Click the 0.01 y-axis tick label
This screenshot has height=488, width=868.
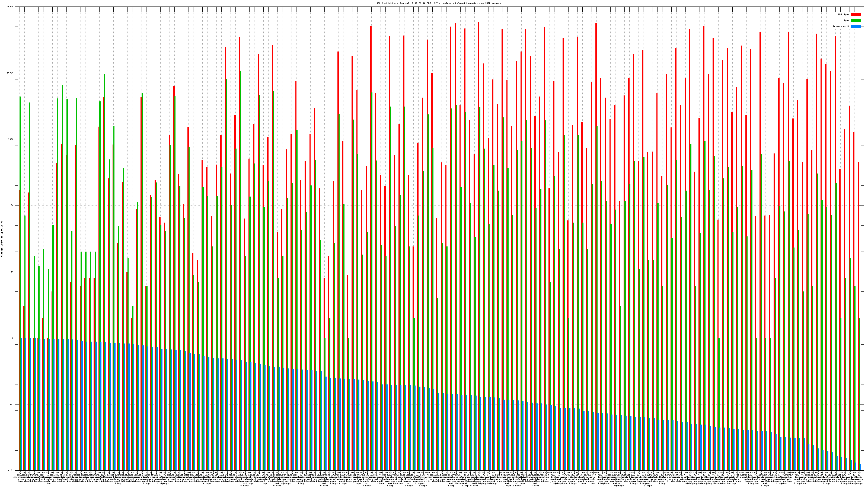tap(11, 470)
